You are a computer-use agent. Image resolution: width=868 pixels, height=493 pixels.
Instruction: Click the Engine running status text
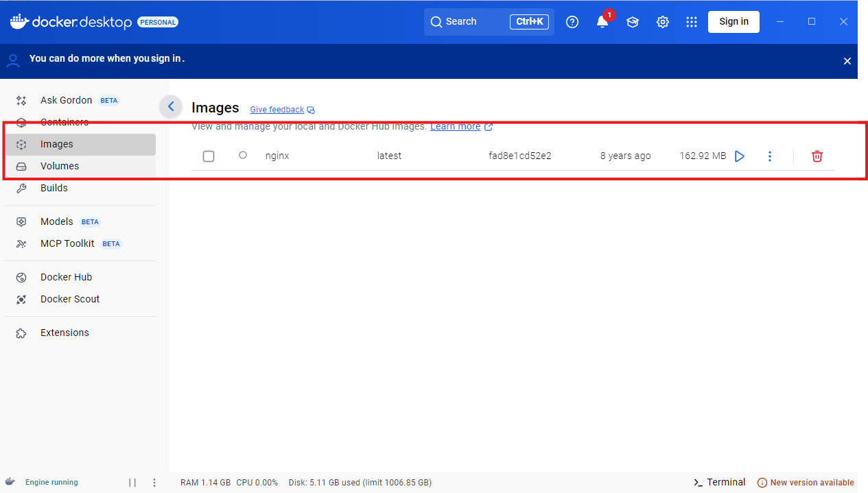tap(51, 483)
